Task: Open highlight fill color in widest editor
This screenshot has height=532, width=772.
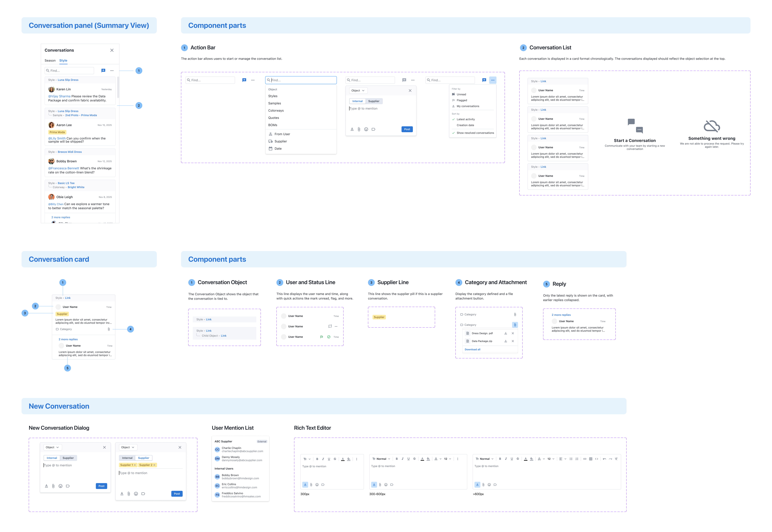Action: (x=531, y=459)
